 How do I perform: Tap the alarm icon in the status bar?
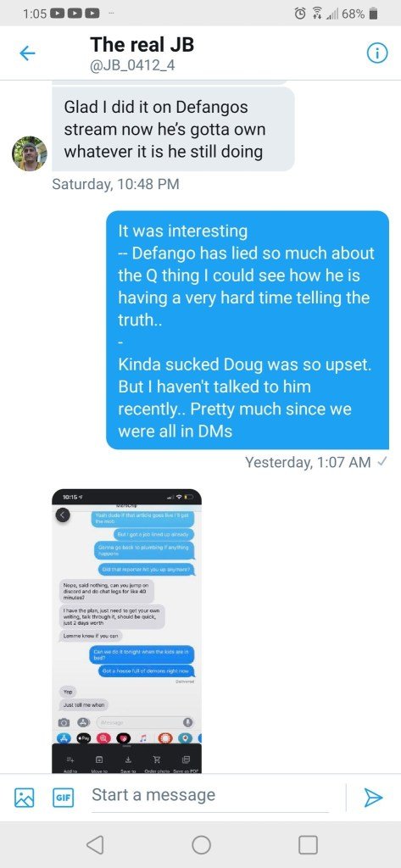click(x=301, y=14)
